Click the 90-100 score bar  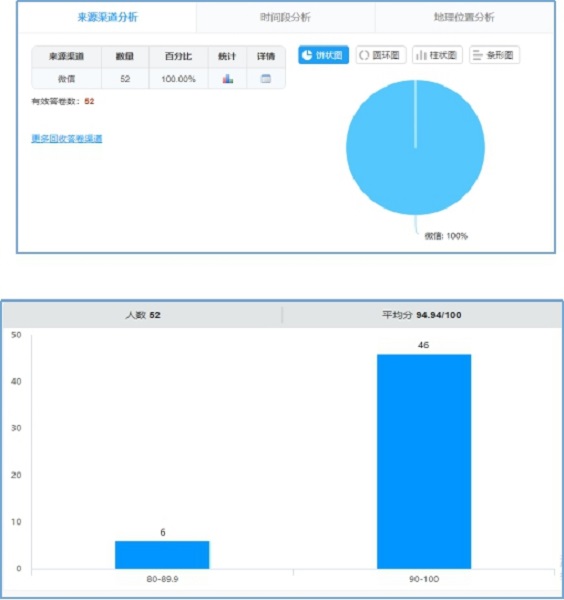pos(424,461)
